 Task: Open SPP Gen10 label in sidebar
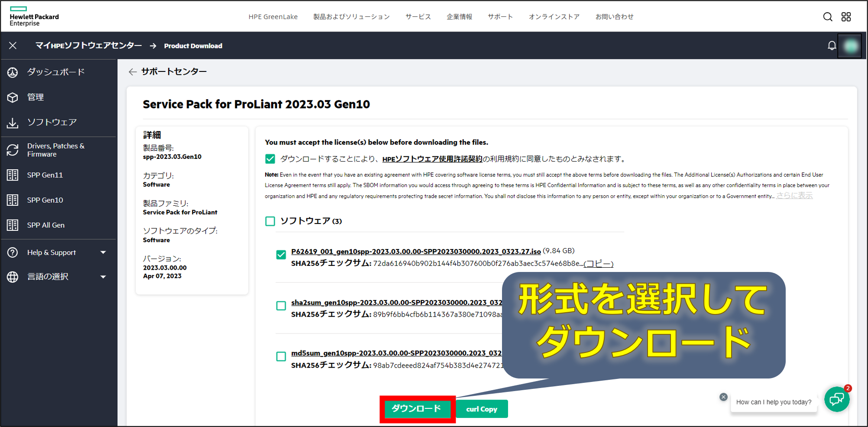[45, 200]
